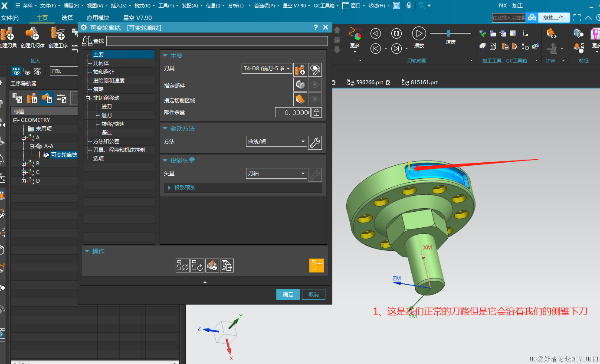Select Geometry view in navigator
The width and height of the screenshot is (600, 364).
click(47, 98)
